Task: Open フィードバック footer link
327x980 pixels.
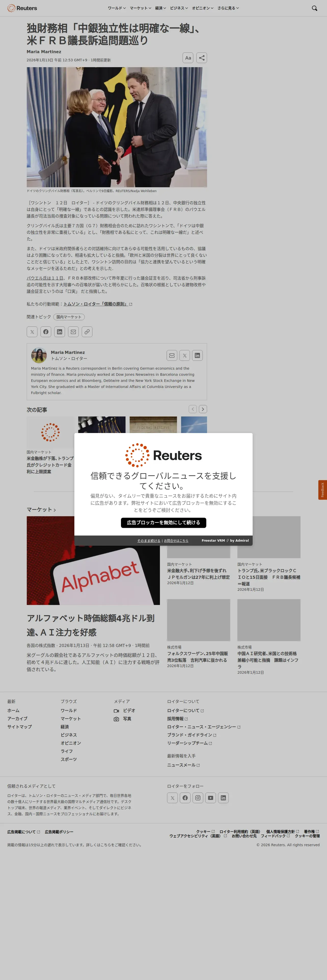Action: pos(275,836)
